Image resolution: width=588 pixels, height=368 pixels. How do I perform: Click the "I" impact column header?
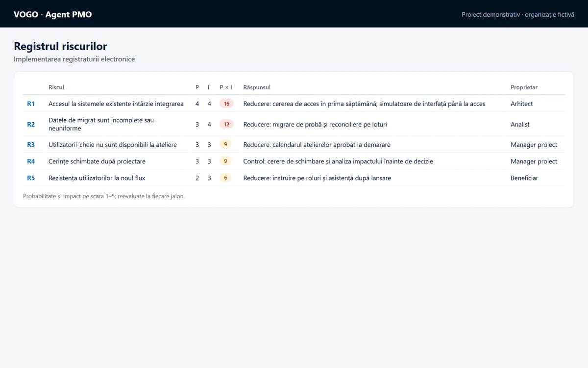point(208,87)
